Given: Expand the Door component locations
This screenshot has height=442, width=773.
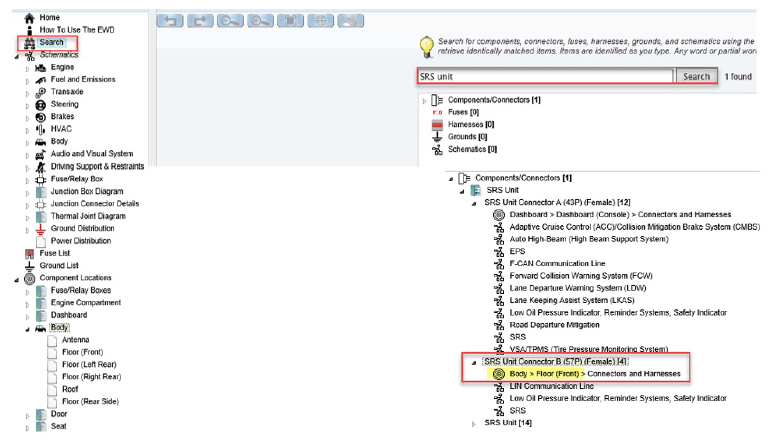Looking at the screenshot, I should pos(28,416).
